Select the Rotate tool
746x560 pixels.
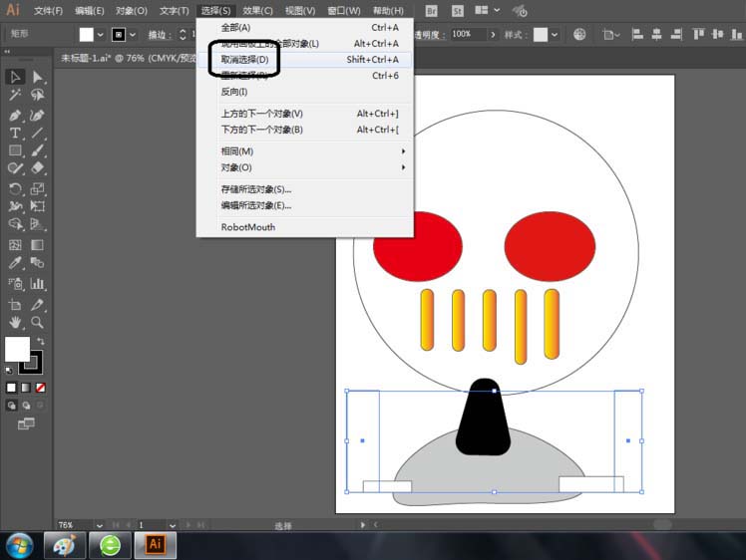click(x=15, y=188)
